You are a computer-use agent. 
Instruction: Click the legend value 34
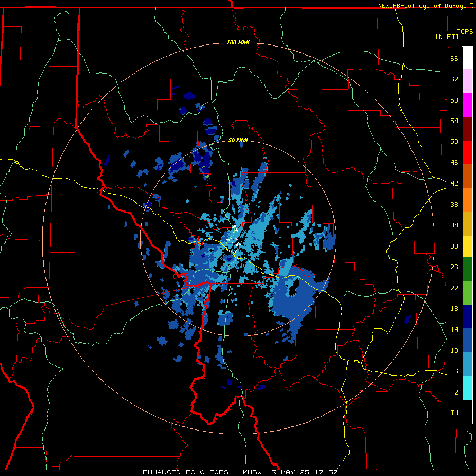pyautogui.click(x=454, y=225)
